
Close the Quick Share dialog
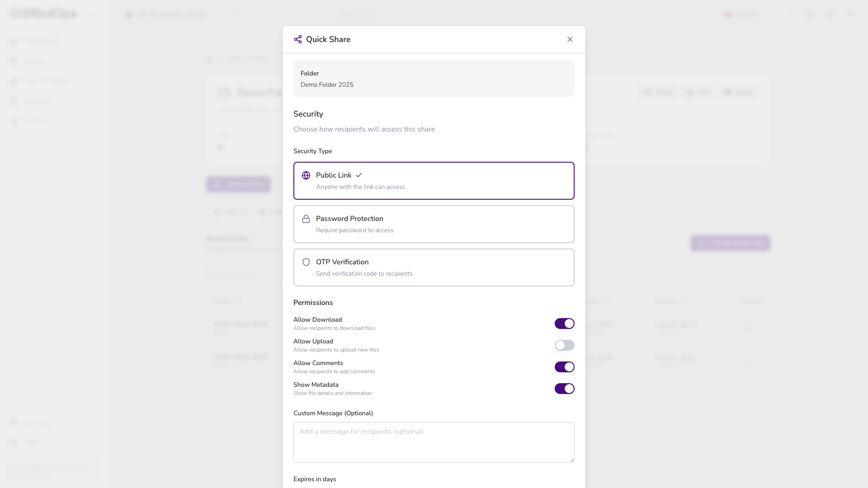[x=570, y=39]
